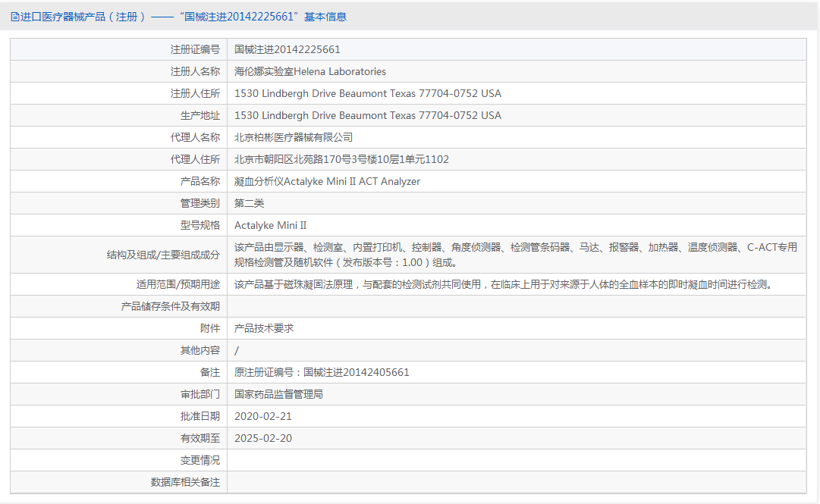820x504 pixels.
Task: Click expiry date 2025-02-20
Action: click(x=263, y=438)
